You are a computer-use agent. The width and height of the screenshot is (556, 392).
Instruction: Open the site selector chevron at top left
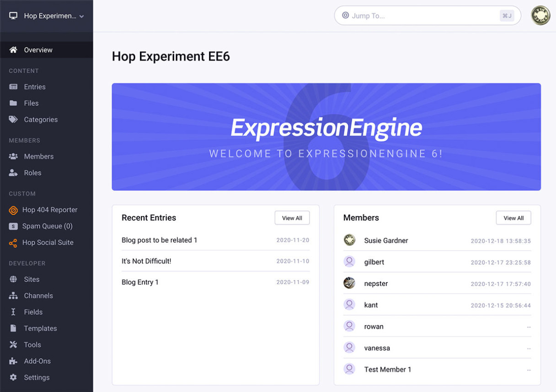(81, 16)
